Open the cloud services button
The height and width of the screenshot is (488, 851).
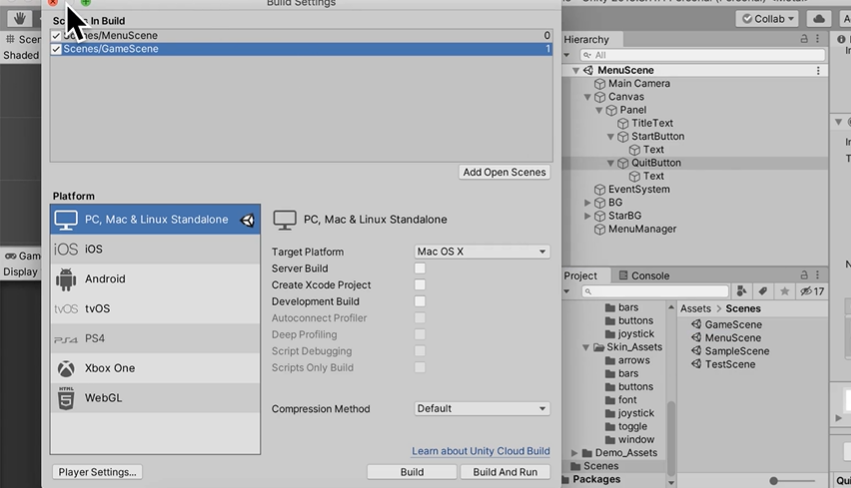(819, 18)
